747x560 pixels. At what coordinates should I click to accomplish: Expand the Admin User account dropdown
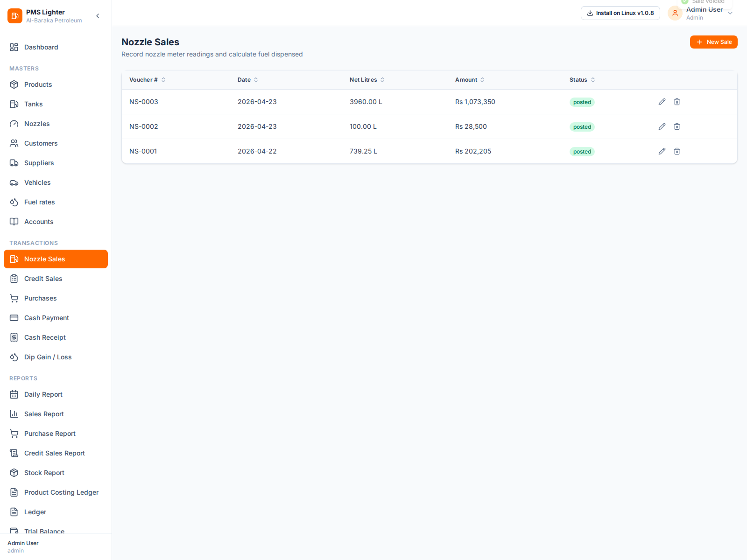point(730,13)
